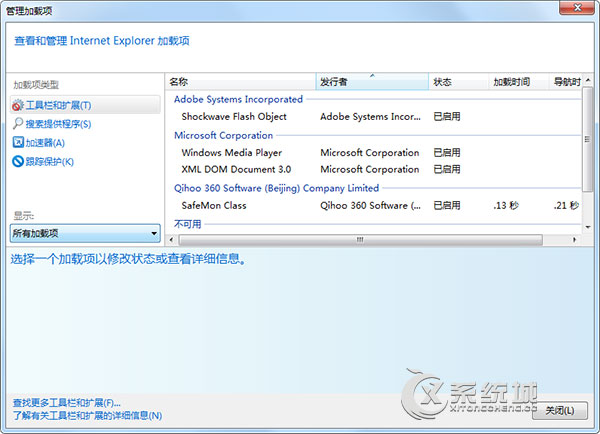Click the horizontal scroll right arrow
The width and height of the screenshot is (600, 434).
pyautogui.click(x=574, y=240)
